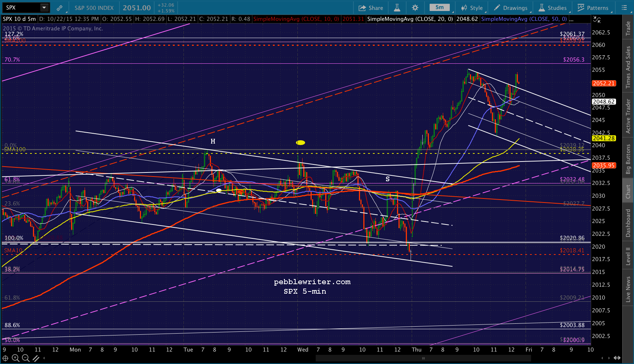634x364 pixels.
Task: Click the Thu label on time axis
Action: click(x=416, y=350)
